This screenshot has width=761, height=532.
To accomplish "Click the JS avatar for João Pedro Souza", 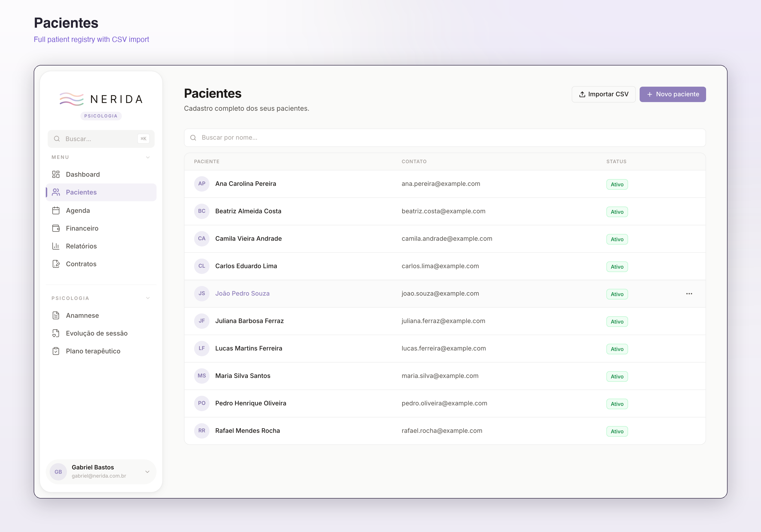I will click(202, 293).
